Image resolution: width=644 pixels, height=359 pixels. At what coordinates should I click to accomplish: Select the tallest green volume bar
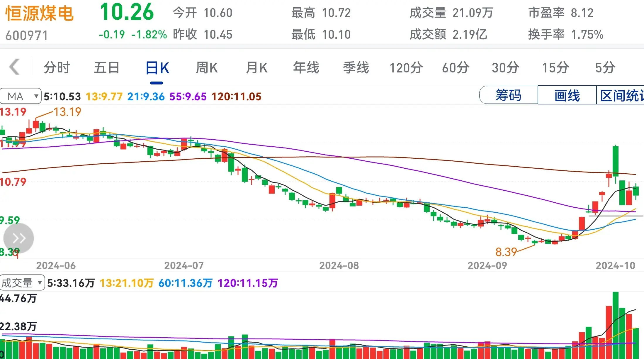tap(616, 325)
